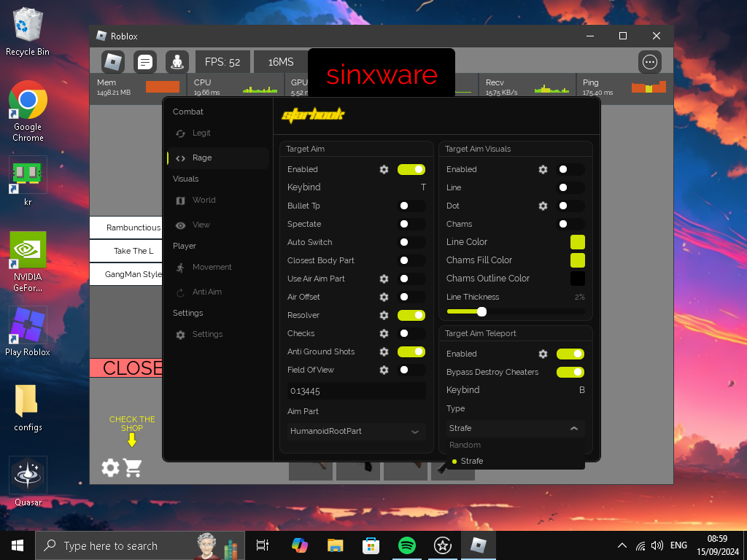Open the Movement player tab

218,268
